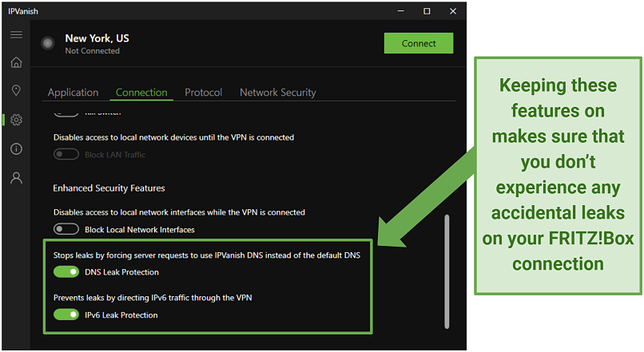Go to the Home screen icon

click(x=16, y=63)
